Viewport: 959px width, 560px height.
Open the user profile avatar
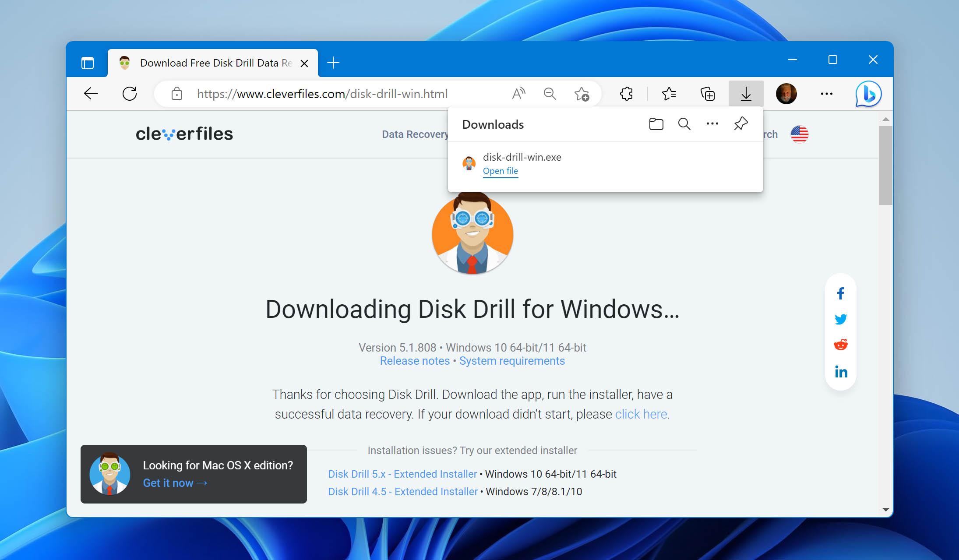coord(786,94)
